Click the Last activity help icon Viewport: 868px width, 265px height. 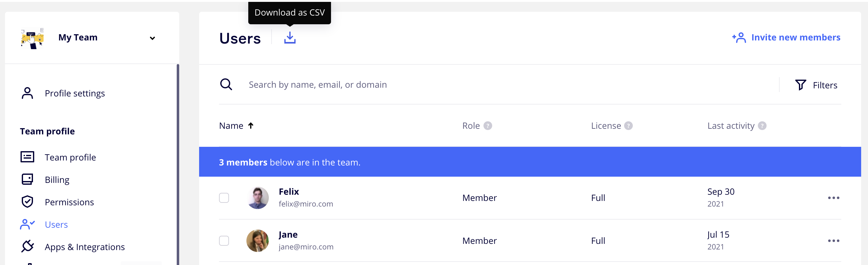pos(762,126)
